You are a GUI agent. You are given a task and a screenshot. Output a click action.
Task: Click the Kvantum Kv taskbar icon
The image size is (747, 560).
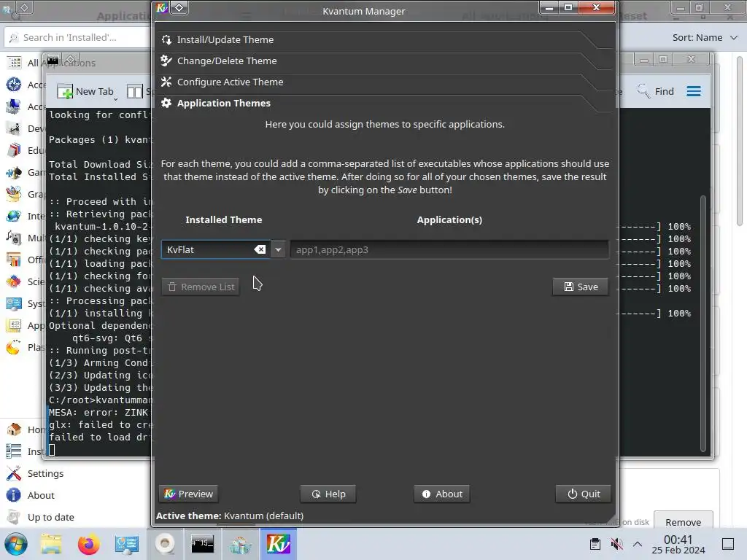[x=278, y=544]
